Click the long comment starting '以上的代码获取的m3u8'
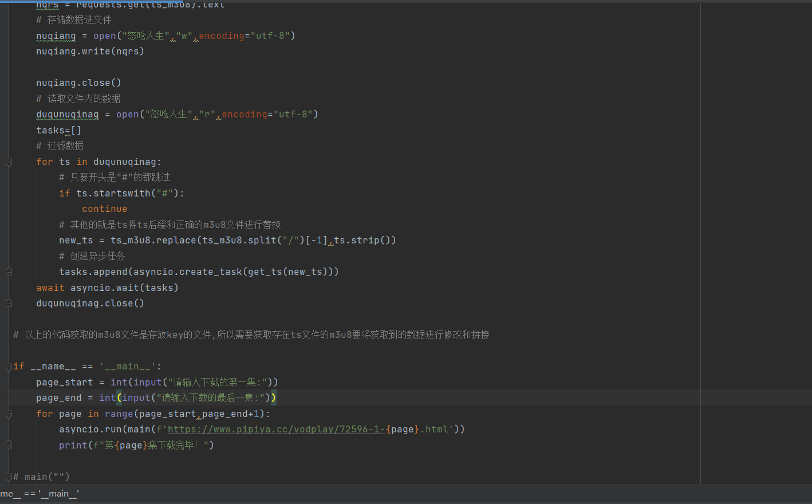This screenshot has height=504, width=812. point(251,335)
